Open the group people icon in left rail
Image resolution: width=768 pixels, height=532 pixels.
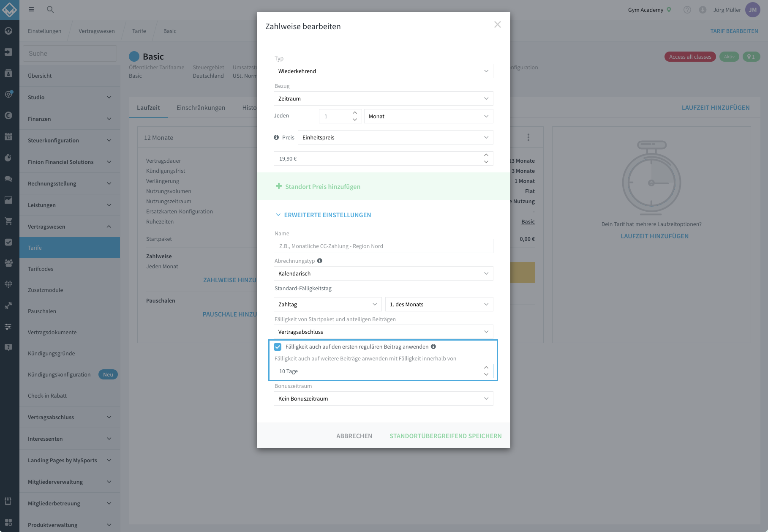tap(8, 263)
